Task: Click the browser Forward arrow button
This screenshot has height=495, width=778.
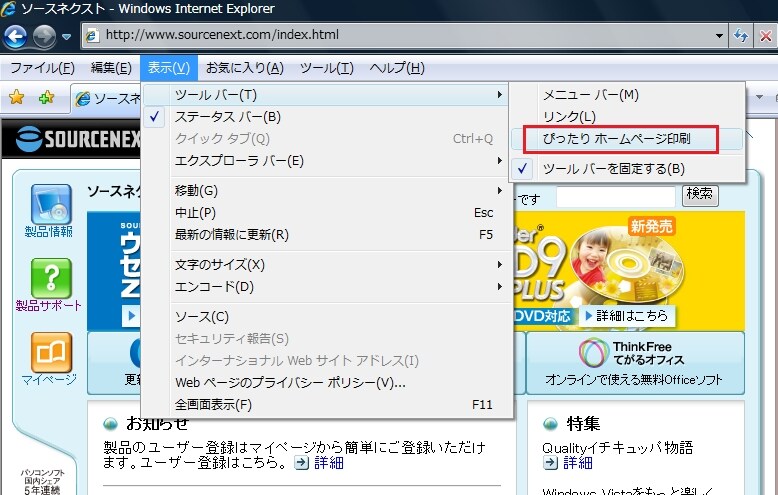Action: pos(44,37)
